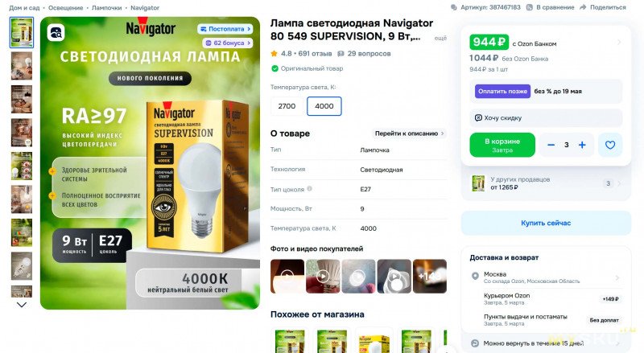Expand thumbnail list with down chevron
Image resolution: width=644 pixels, height=353 pixels.
pyautogui.click(x=22, y=305)
